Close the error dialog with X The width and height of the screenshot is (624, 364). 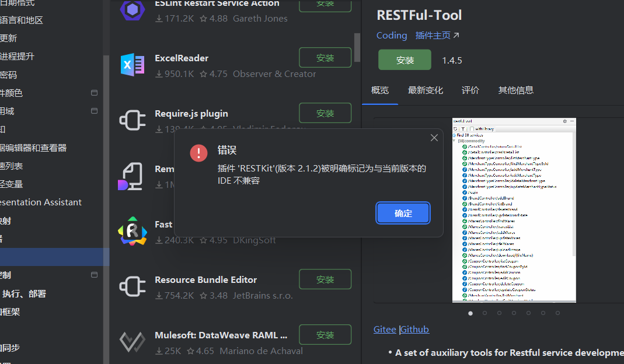click(x=434, y=138)
